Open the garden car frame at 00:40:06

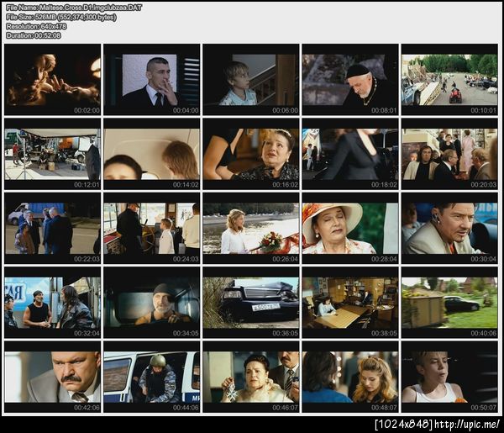[449, 303]
